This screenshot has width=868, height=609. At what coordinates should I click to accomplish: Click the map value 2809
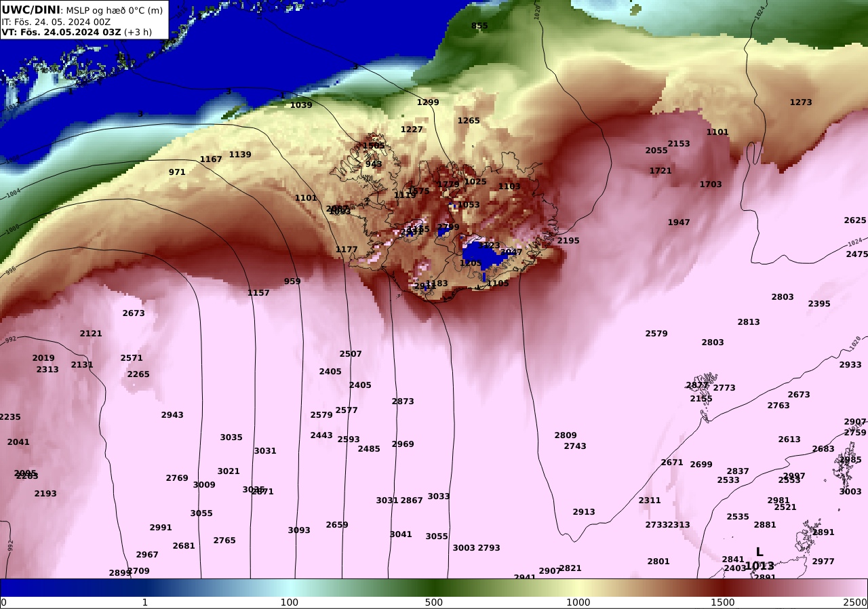point(566,435)
